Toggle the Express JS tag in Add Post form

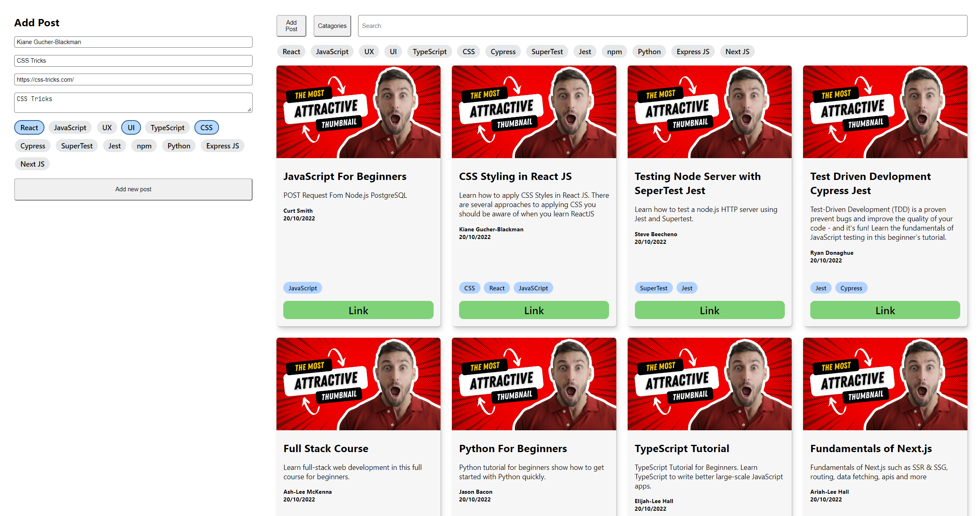tap(222, 146)
